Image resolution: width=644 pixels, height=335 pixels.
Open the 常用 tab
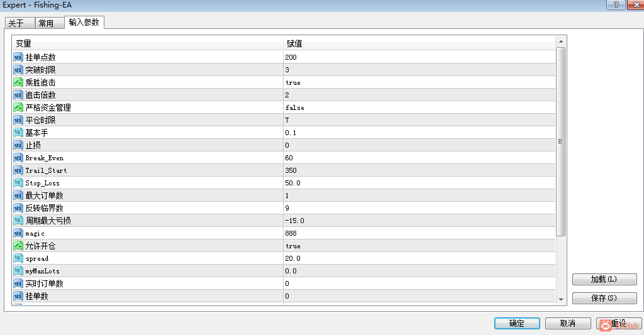(50, 23)
